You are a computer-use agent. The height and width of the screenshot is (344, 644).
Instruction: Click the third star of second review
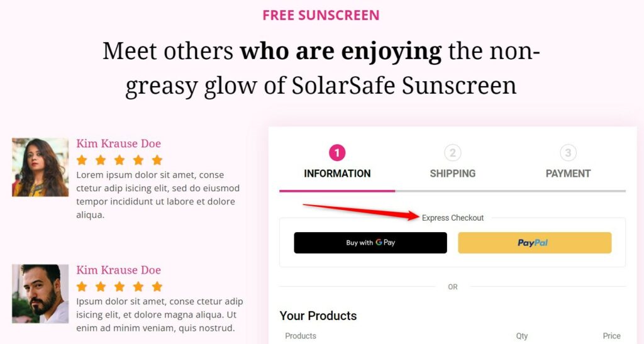point(119,286)
